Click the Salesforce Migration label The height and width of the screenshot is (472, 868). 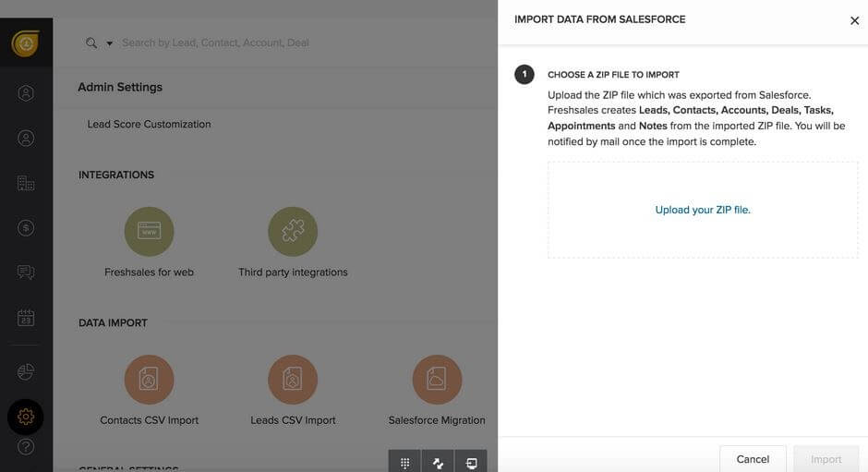[x=437, y=420]
